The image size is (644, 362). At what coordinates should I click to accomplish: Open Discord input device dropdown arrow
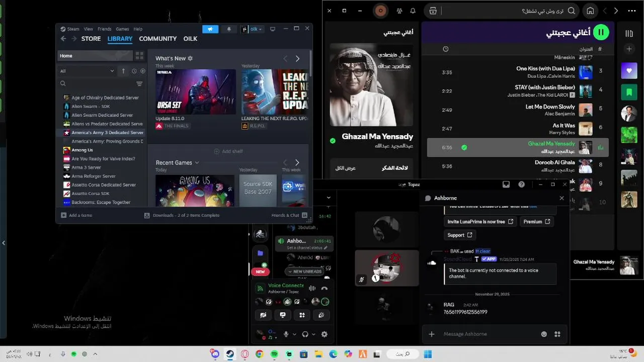294,334
